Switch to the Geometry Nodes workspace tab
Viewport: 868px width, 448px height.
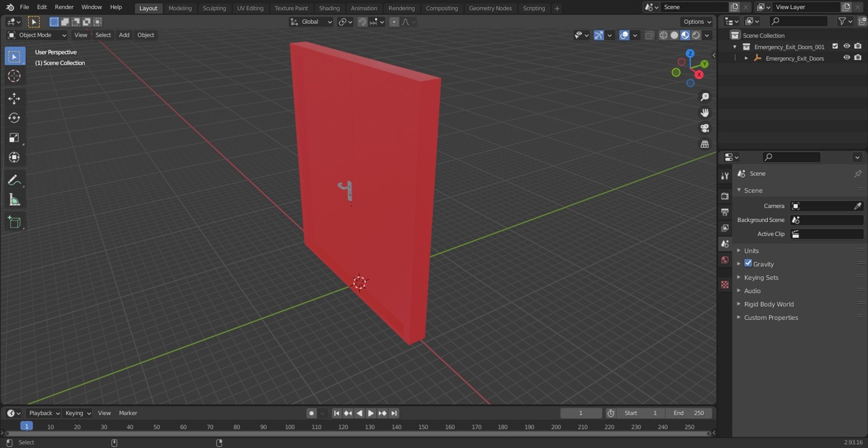pos(491,8)
